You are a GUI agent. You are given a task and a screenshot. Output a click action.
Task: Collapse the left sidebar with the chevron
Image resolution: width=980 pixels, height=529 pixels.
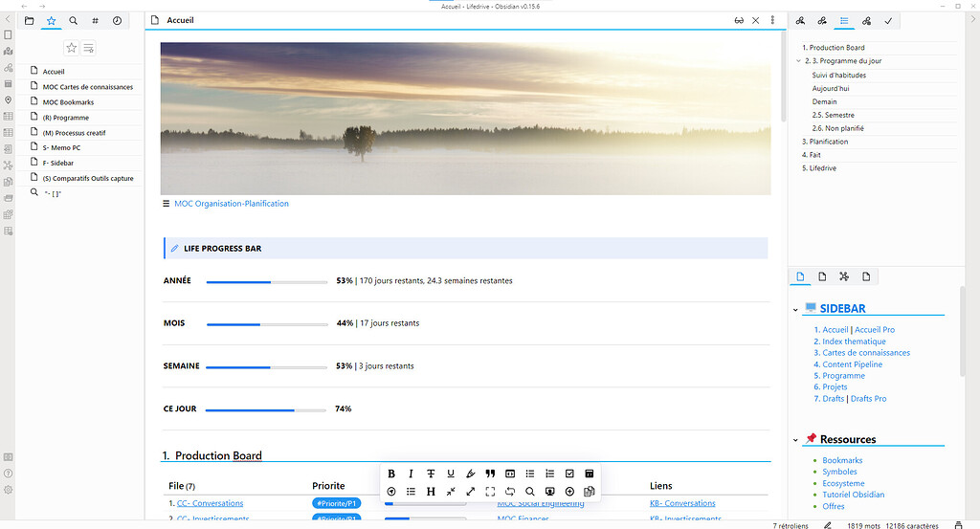[8, 19]
